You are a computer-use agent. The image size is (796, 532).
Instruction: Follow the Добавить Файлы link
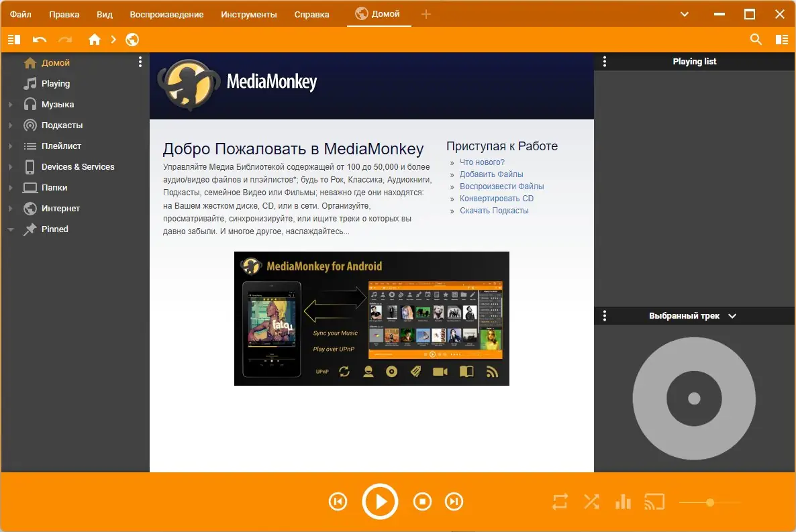pos(491,174)
